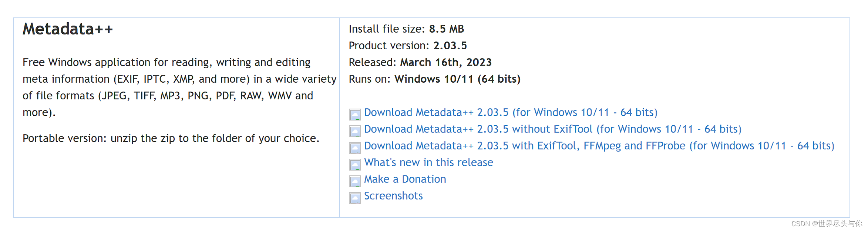Download Metadata++ 2.03.5 for Windows 10/11

(511, 112)
